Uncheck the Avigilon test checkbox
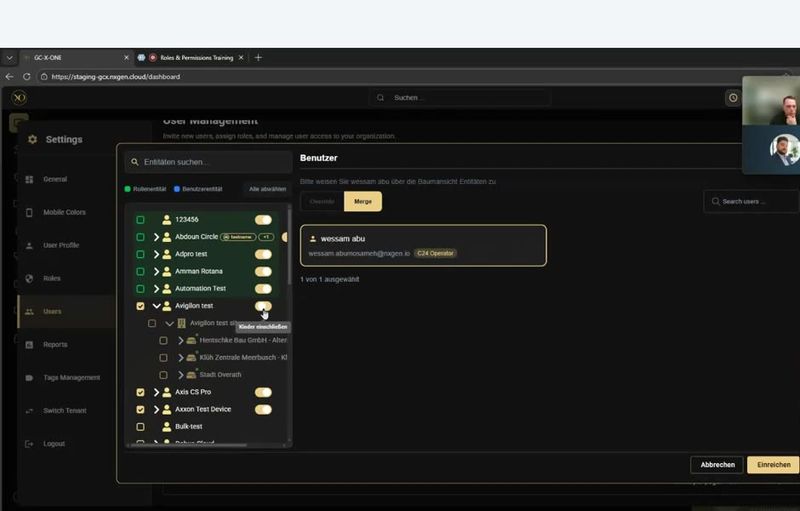 (x=140, y=306)
